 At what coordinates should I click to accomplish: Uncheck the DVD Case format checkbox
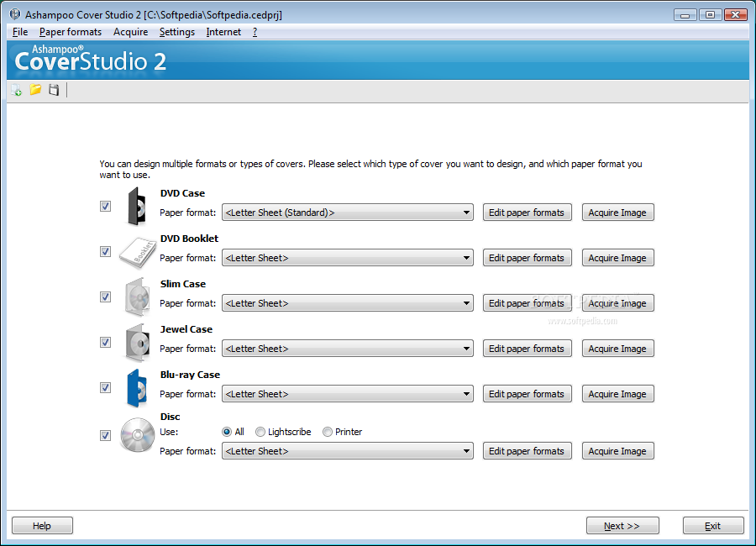(105, 206)
